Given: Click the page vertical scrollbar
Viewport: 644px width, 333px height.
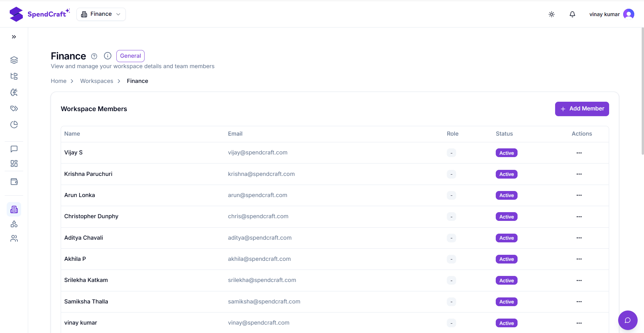Looking at the screenshot, I should (642, 91).
